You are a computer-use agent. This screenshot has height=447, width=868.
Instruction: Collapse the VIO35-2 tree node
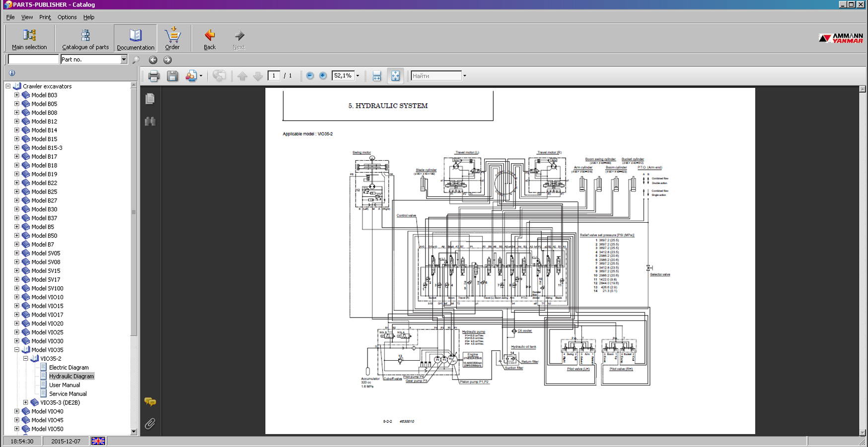[x=26, y=359]
